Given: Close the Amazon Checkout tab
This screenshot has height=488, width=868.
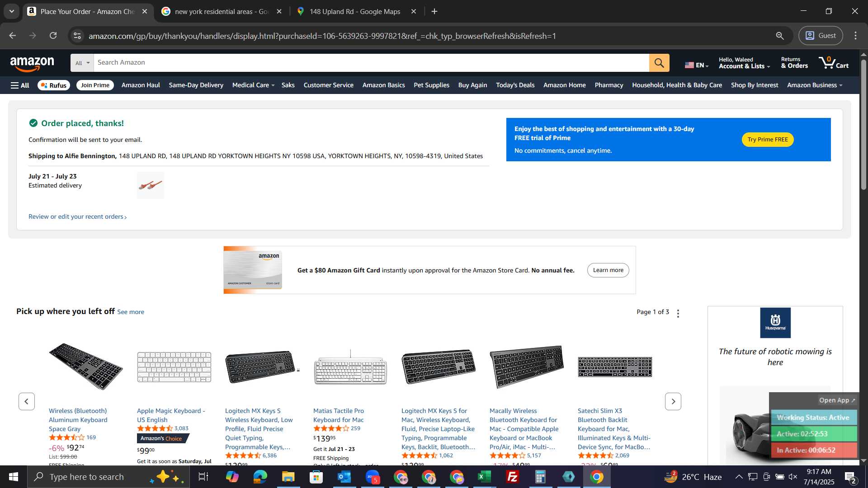Looking at the screenshot, I should coord(145,11).
